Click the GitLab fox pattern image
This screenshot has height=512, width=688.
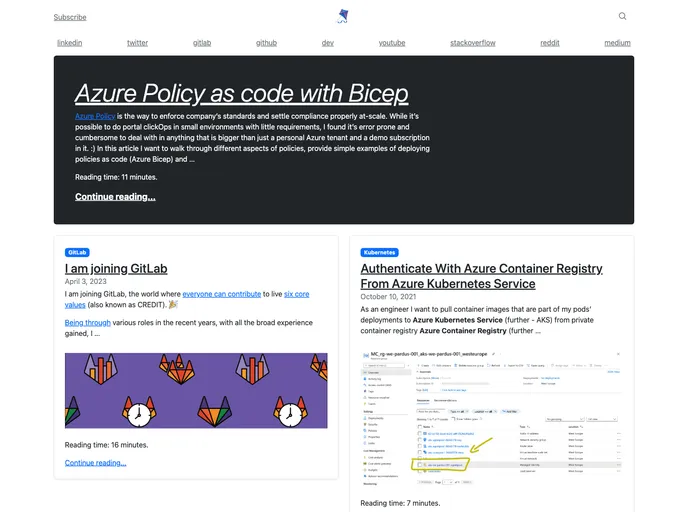(196, 390)
